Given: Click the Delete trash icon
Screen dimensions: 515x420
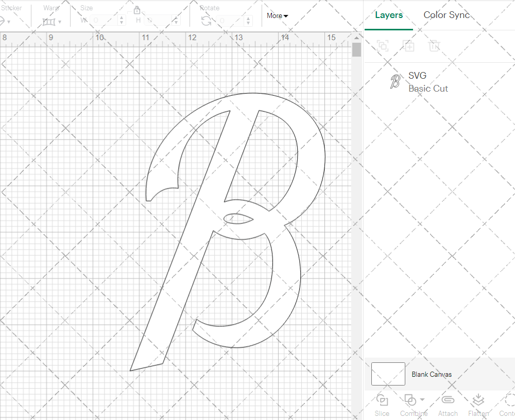Looking at the screenshot, I should tap(434, 46).
